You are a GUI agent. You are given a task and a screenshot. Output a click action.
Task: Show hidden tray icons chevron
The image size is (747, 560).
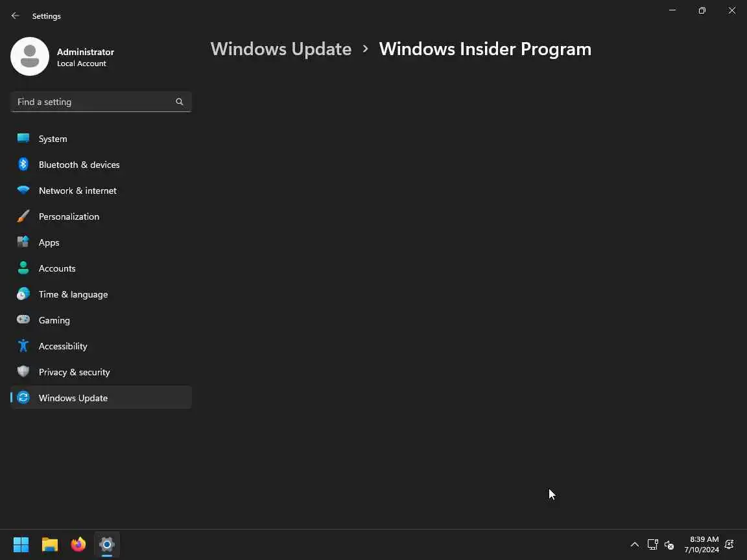pyautogui.click(x=635, y=544)
